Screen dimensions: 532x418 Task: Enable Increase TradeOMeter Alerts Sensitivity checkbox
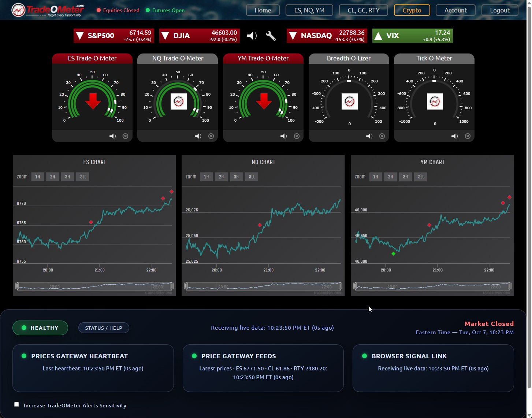[x=16, y=404]
